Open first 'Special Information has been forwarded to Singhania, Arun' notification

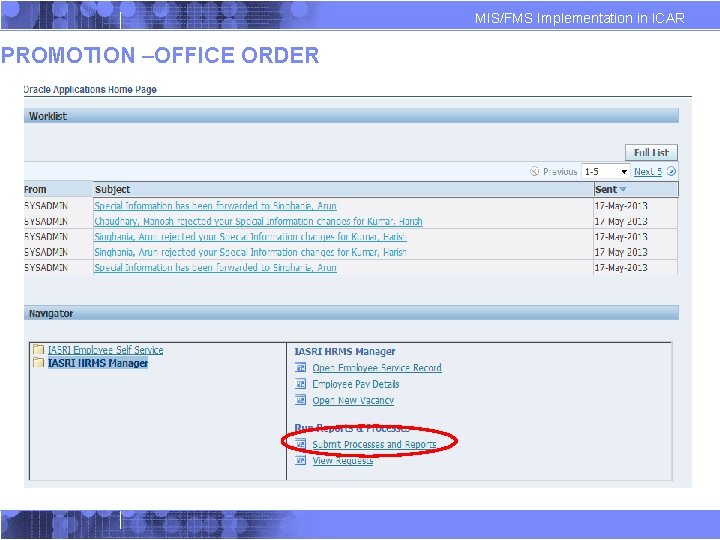[215, 206]
